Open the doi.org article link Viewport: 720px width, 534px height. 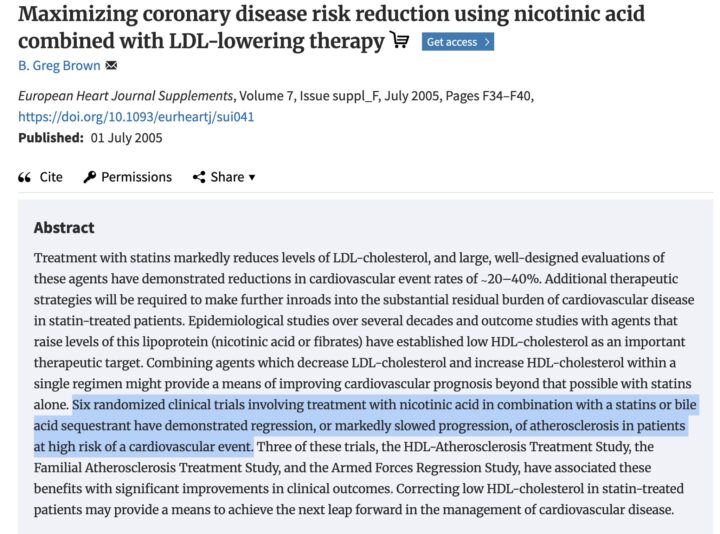(x=137, y=116)
